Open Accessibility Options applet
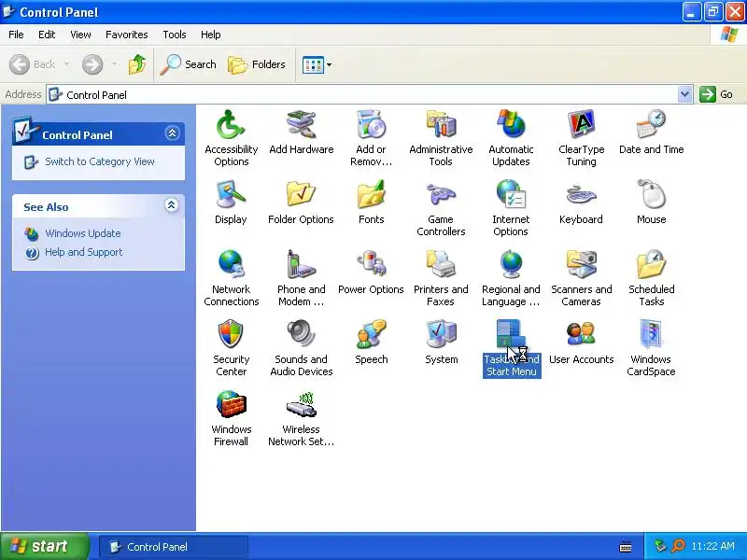Image resolution: width=747 pixels, height=560 pixels. (231, 125)
